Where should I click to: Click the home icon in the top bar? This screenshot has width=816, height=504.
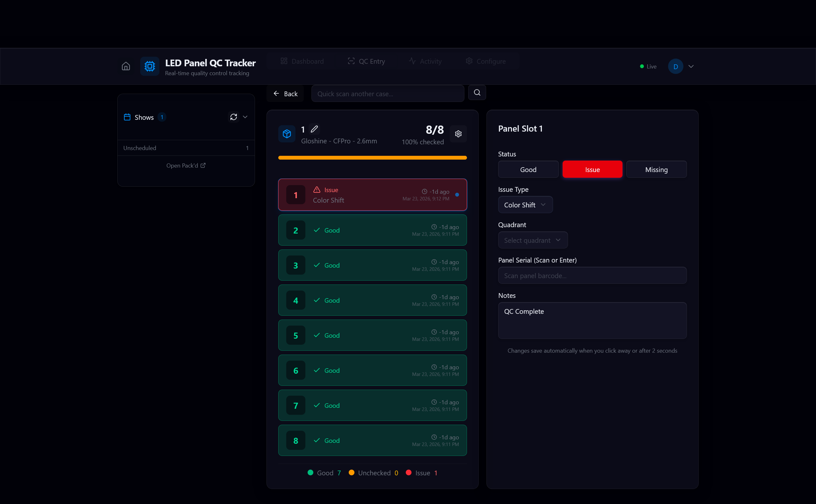pyautogui.click(x=126, y=66)
